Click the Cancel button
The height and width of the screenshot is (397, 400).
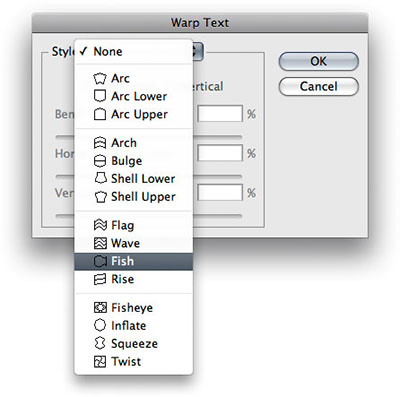tap(318, 87)
